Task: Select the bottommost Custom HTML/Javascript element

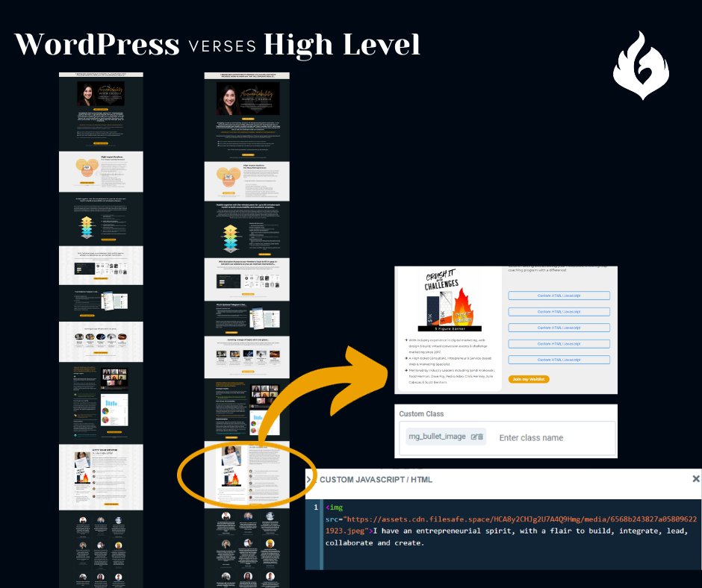Action: click(559, 360)
